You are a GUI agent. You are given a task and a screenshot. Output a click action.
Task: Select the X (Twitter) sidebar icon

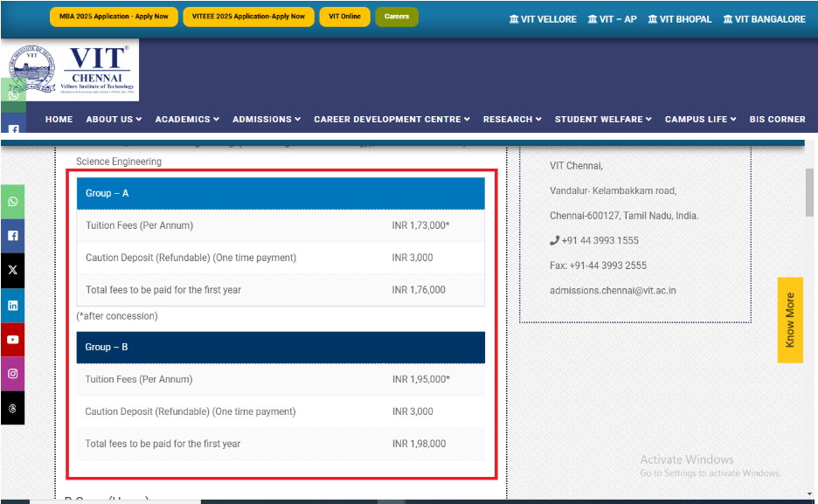tap(12, 270)
